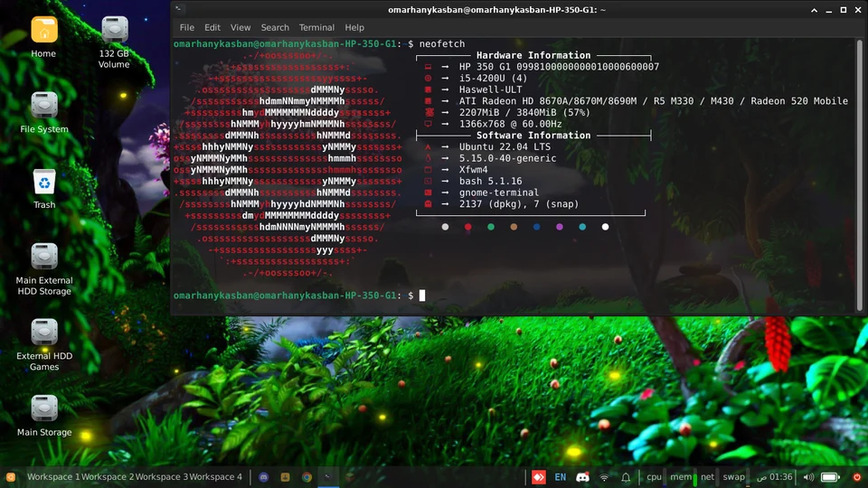Open the Discord tray icon
This screenshot has height=488, width=868.
(x=582, y=477)
